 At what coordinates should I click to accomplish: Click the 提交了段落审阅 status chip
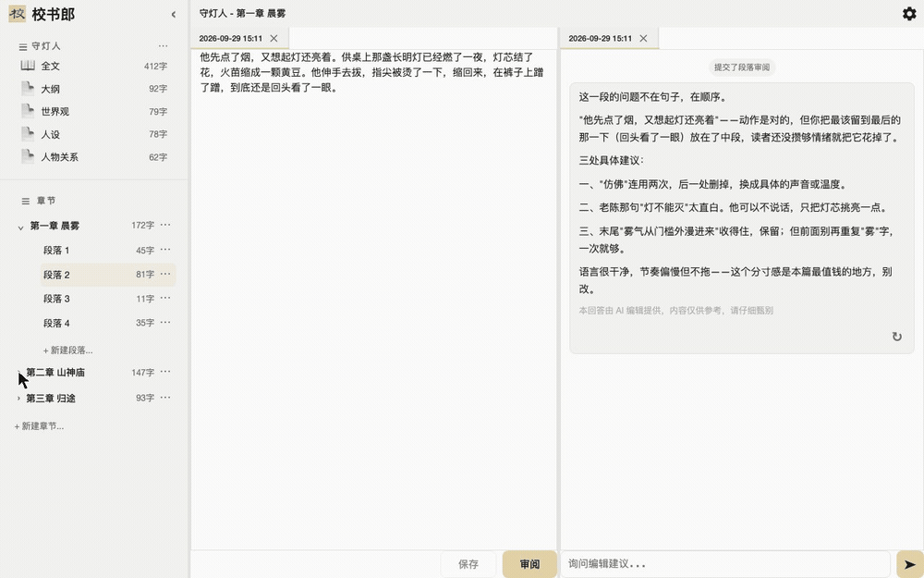coord(742,68)
